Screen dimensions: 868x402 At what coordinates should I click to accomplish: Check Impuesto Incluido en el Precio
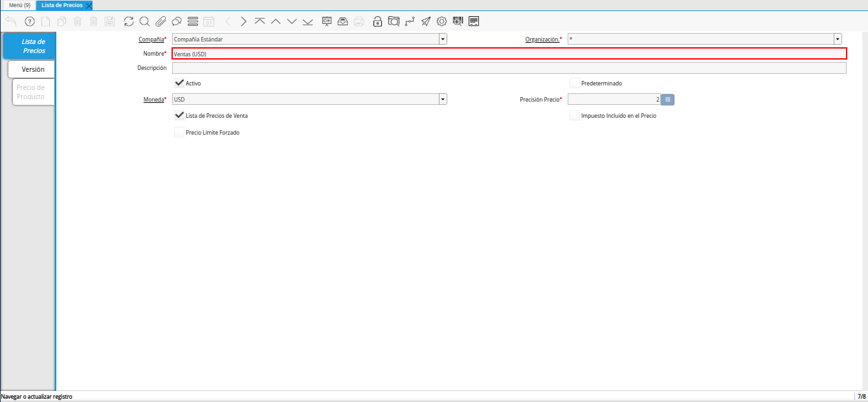tap(575, 116)
